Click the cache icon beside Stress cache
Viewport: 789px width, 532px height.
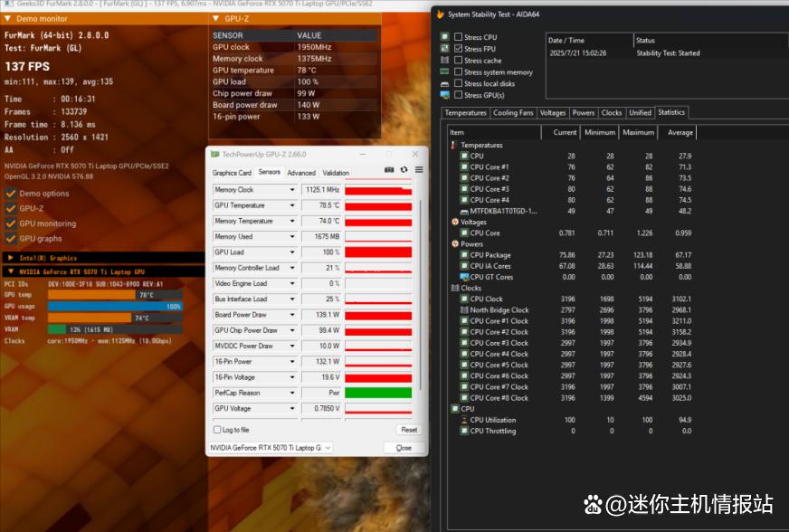445,60
